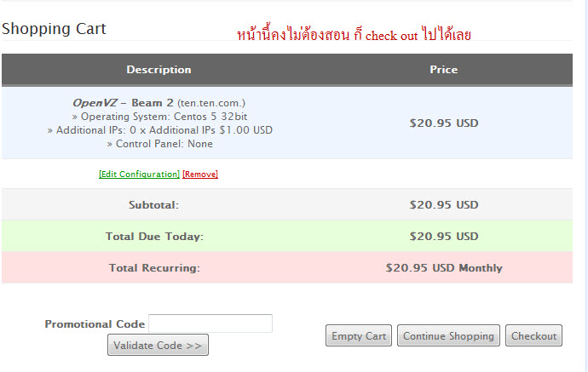Empty the shopping cart
Image resolution: width=588 pixels, height=372 pixels.
(359, 336)
